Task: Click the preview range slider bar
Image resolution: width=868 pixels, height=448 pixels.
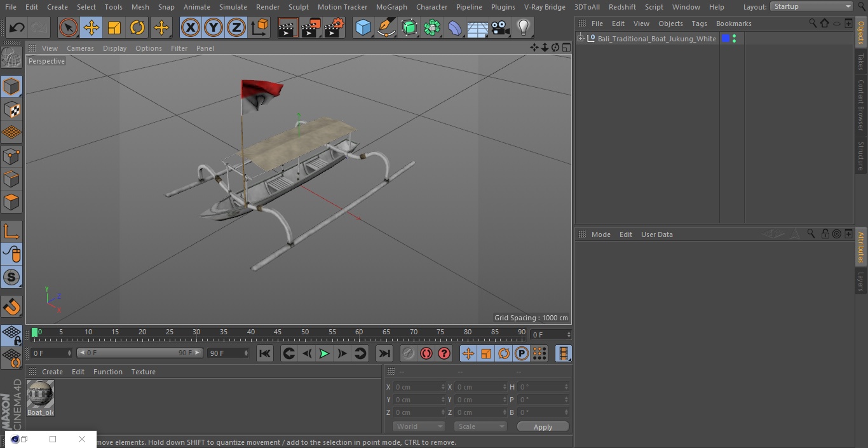Action: (x=140, y=353)
